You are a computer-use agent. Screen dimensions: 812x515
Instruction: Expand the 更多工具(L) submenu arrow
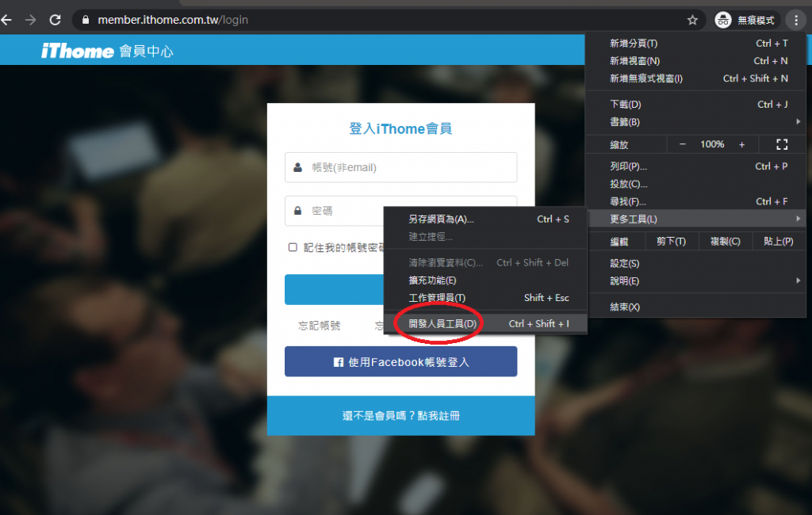[x=798, y=219]
